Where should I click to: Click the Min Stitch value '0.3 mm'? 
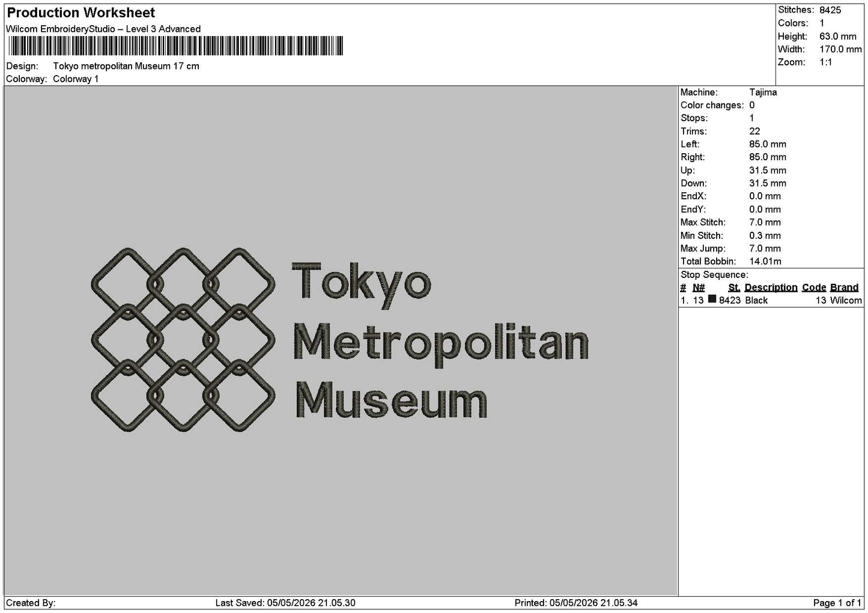click(x=765, y=236)
